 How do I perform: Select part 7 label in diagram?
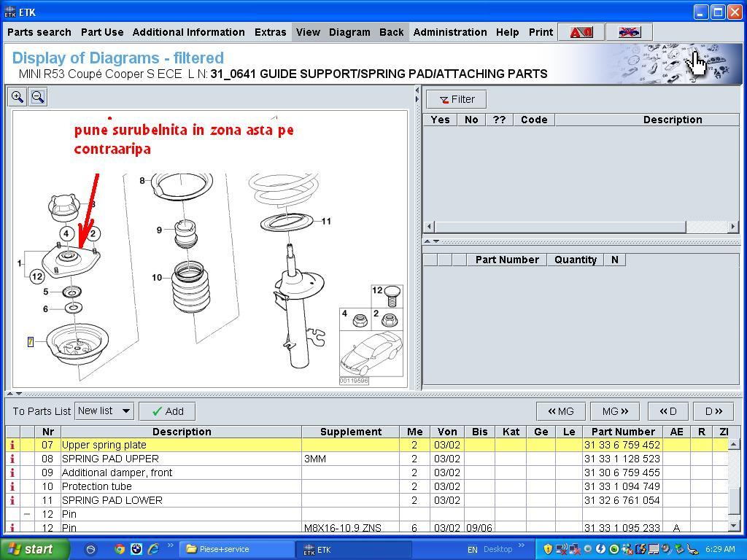tap(31, 342)
